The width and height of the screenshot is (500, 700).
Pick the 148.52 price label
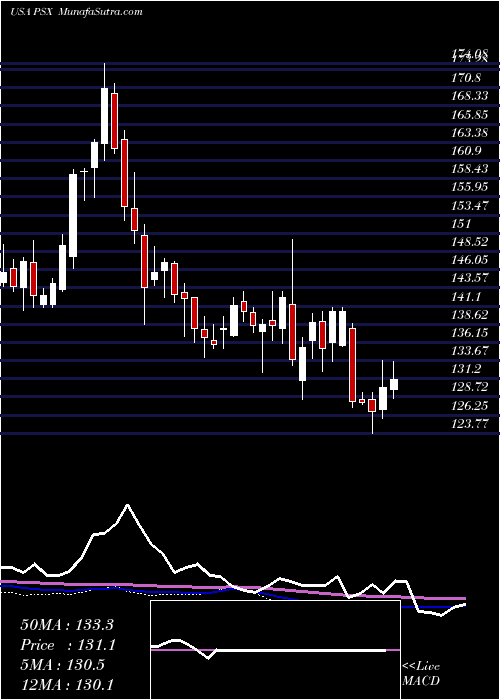pos(470,242)
